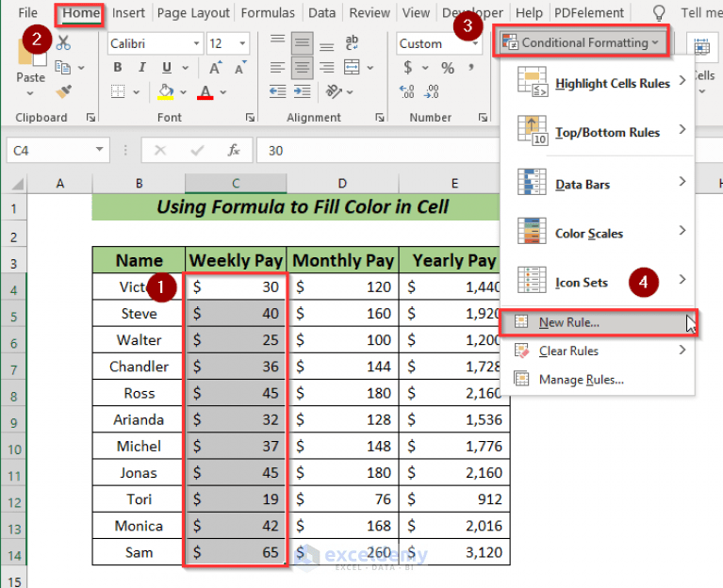The height and width of the screenshot is (588, 723).
Task: Expand the Paste options arrow
Action: pyautogui.click(x=30, y=93)
